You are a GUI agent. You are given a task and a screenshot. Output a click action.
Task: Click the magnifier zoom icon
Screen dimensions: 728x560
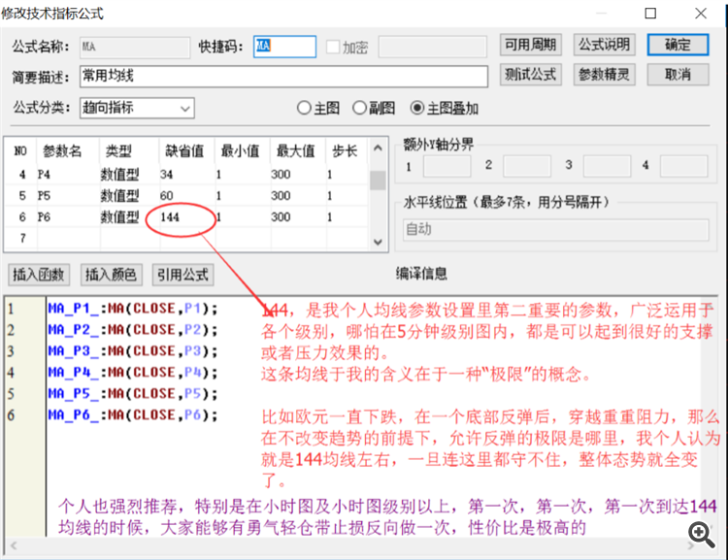click(x=701, y=535)
